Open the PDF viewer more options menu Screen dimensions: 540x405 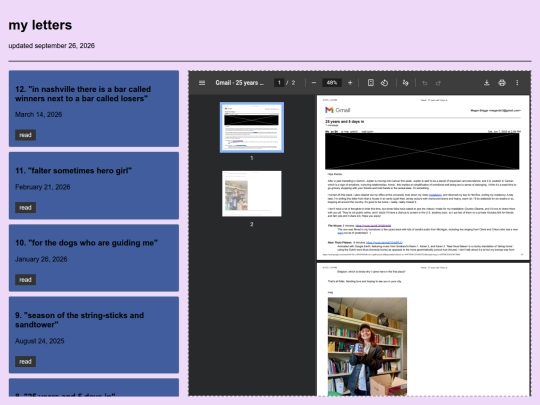point(517,83)
